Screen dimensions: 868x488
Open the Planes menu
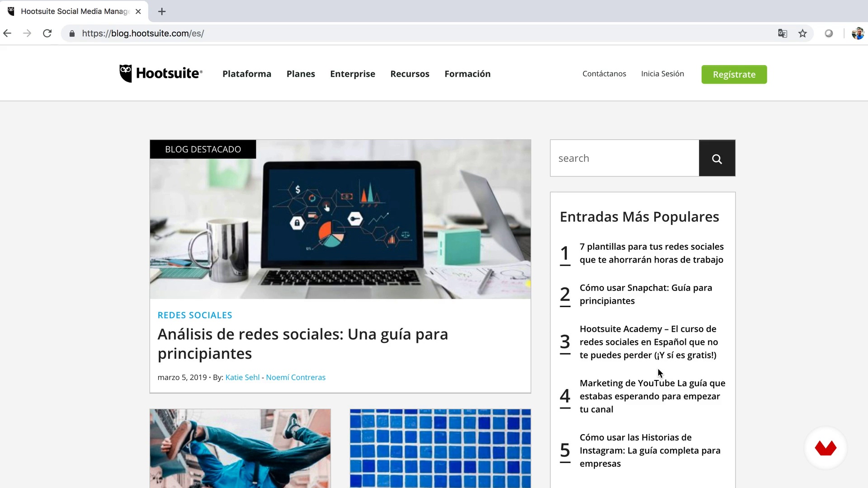click(x=301, y=74)
